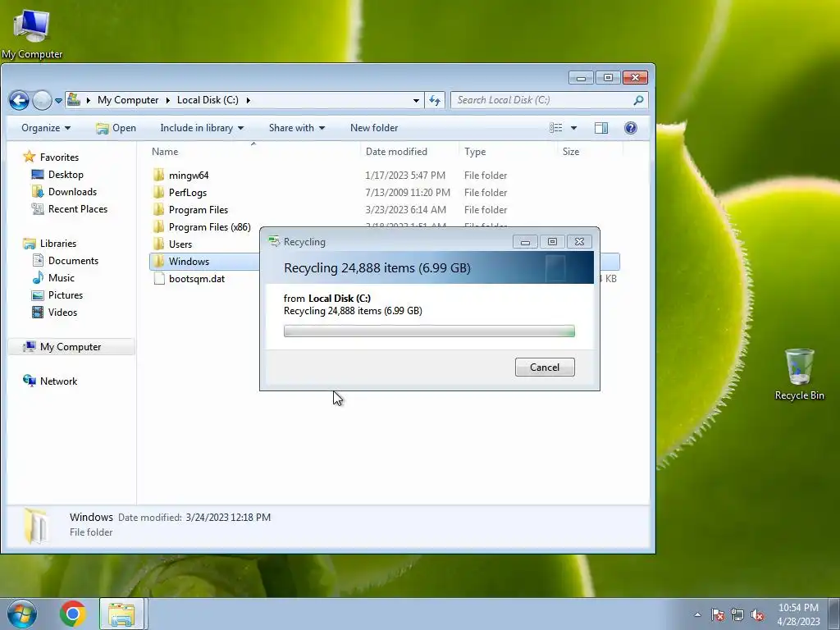The width and height of the screenshot is (840, 630).
Task: Select Documents library
Action: [x=66, y=260]
